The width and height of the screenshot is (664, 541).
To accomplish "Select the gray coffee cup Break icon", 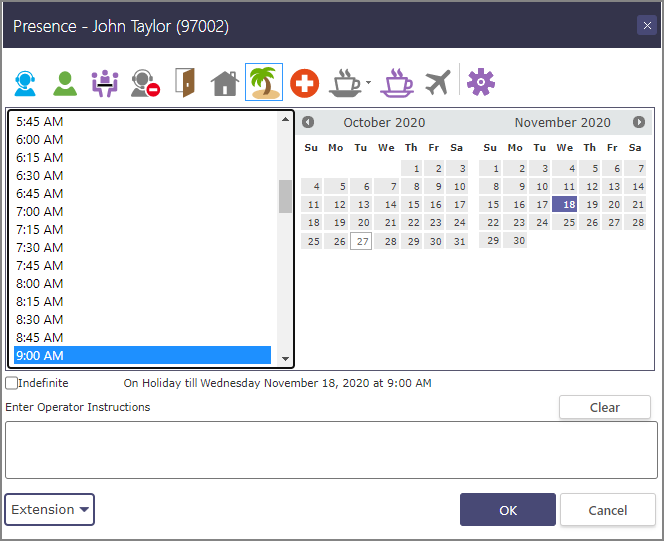I will click(345, 83).
